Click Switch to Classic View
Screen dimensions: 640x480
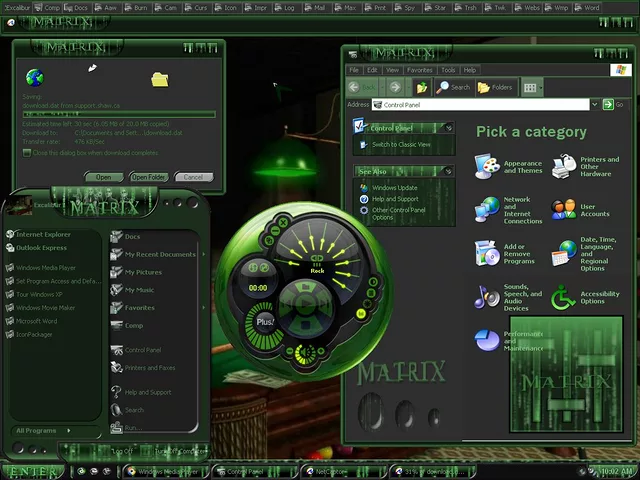401,144
